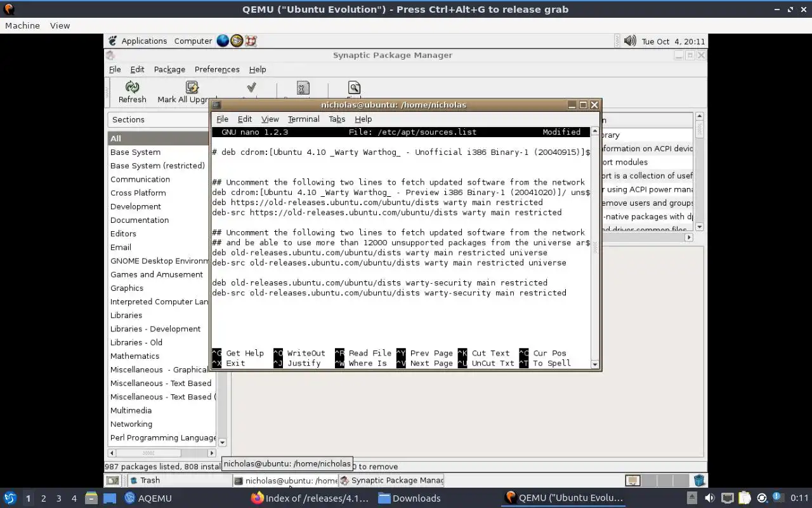Launch the web browser globe icon in panel
This screenshot has width=812, height=508.
pos(223,41)
